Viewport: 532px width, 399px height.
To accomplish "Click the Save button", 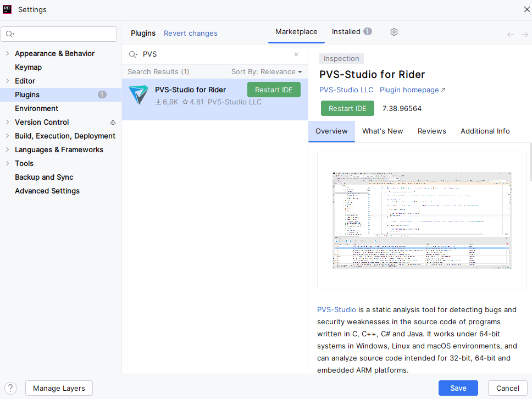I will click(x=458, y=388).
